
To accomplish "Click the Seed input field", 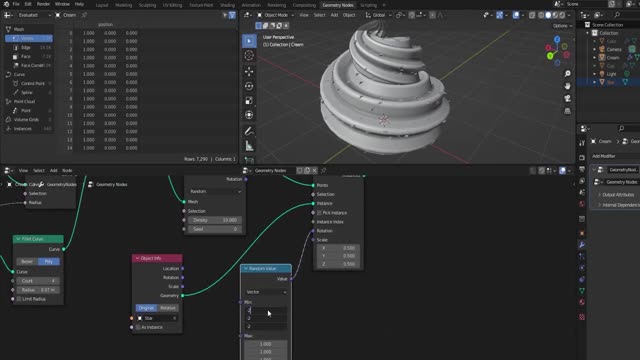I will click(x=215, y=229).
